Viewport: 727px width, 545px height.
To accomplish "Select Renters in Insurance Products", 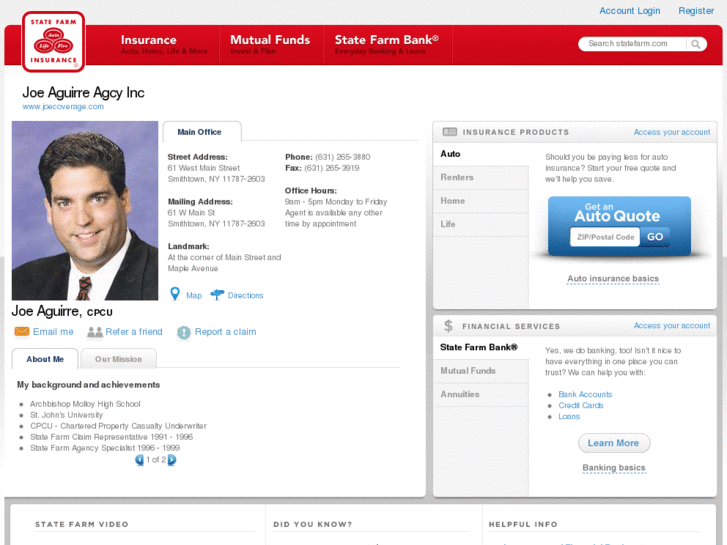I will click(457, 178).
